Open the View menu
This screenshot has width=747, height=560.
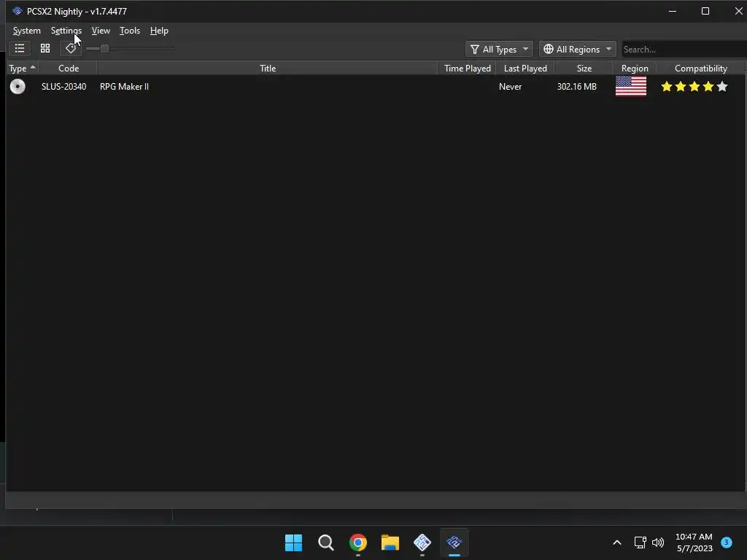pos(101,31)
